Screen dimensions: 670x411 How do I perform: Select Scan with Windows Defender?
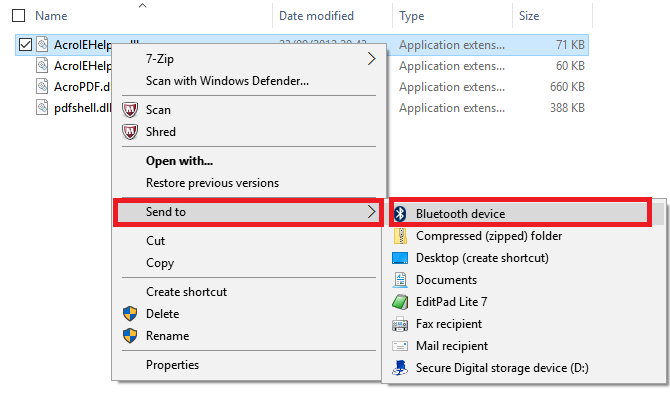(227, 81)
